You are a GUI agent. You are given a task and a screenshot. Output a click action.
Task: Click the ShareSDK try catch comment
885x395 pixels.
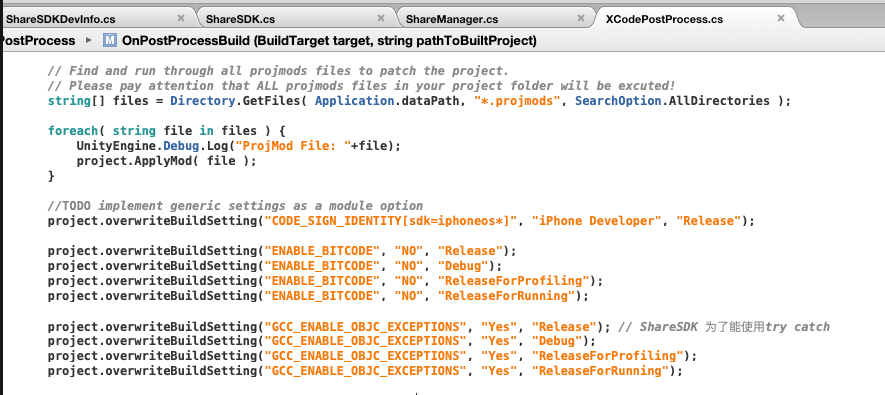(x=724, y=327)
